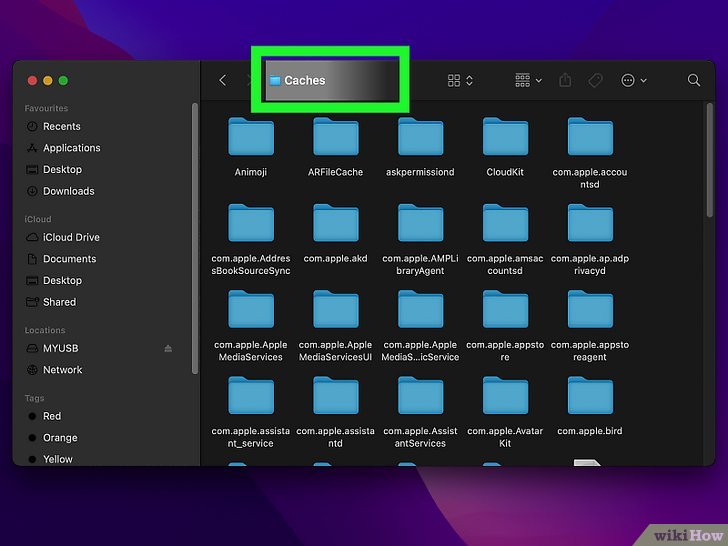Screen dimensions: 728x546
Task: Select the com.apple.AvatarKit folder
Action: coord(505,412)
